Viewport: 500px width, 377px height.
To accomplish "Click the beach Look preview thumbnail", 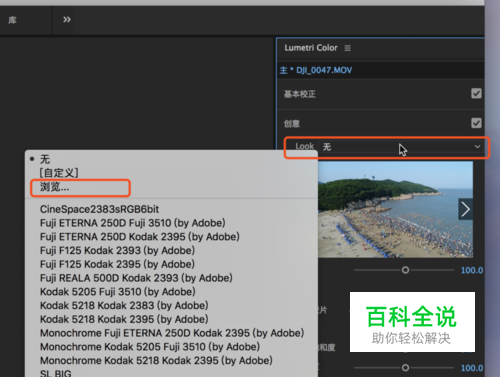I will (x=395, y=209).
